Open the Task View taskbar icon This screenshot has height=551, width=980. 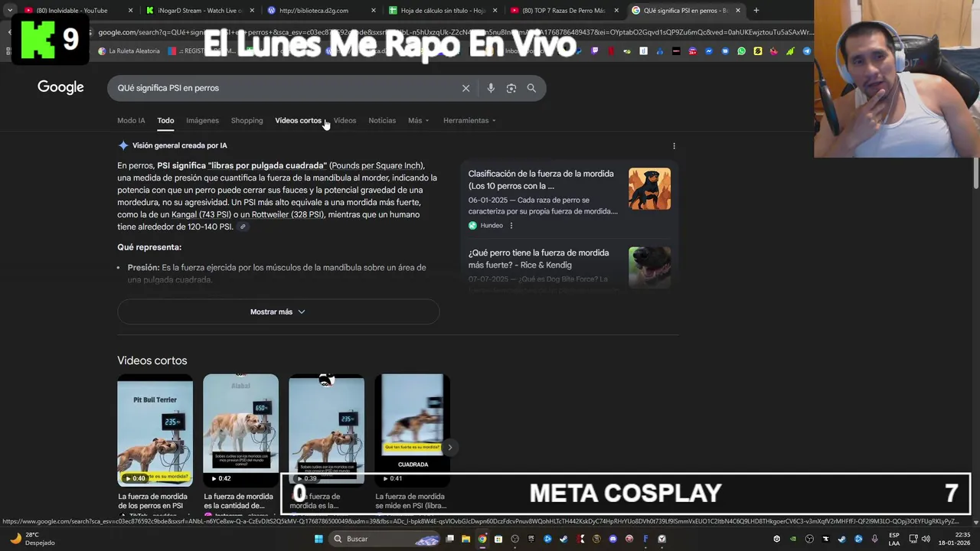pos(449,539)
